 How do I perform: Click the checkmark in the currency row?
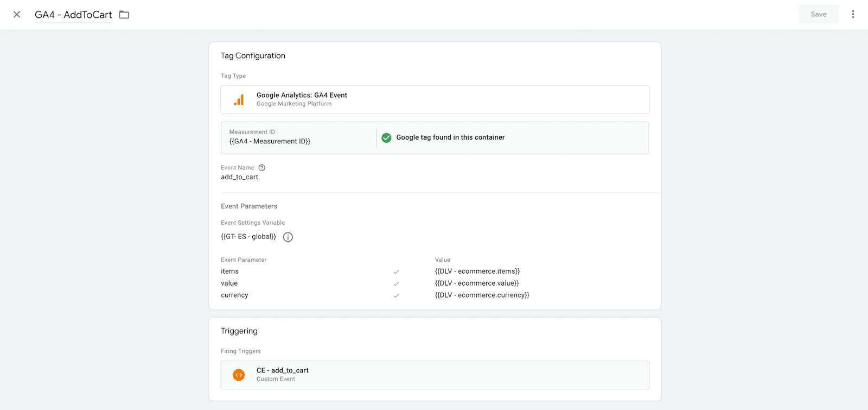397,295
